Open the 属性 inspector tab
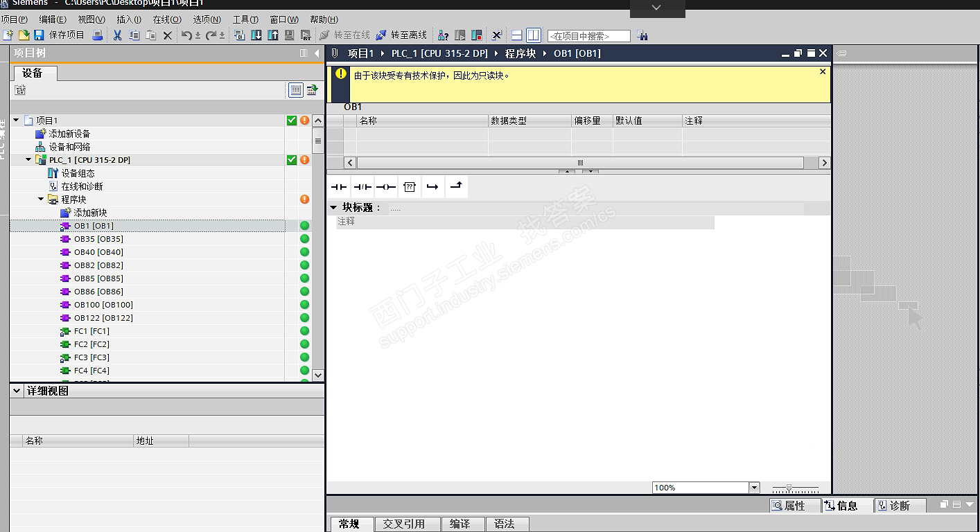Image resolution: width=980 pixels, height=532 pixels. pyautogui.click(x=795, y=506)
